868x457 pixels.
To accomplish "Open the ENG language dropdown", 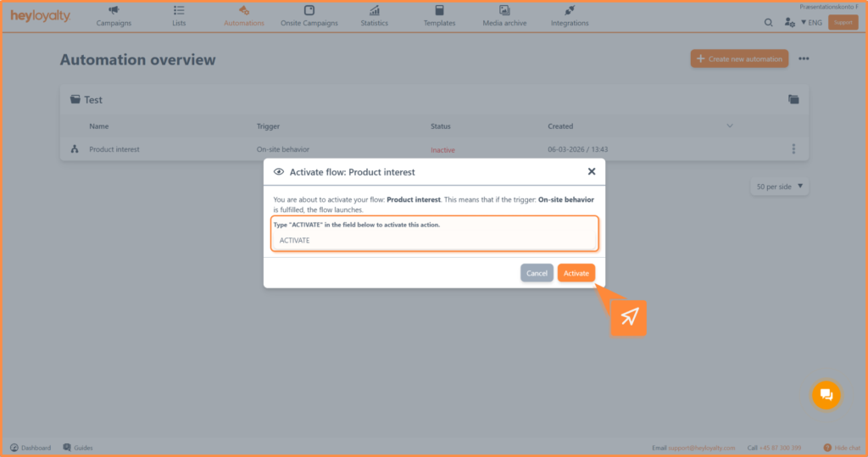I will (x=811, y=23).
